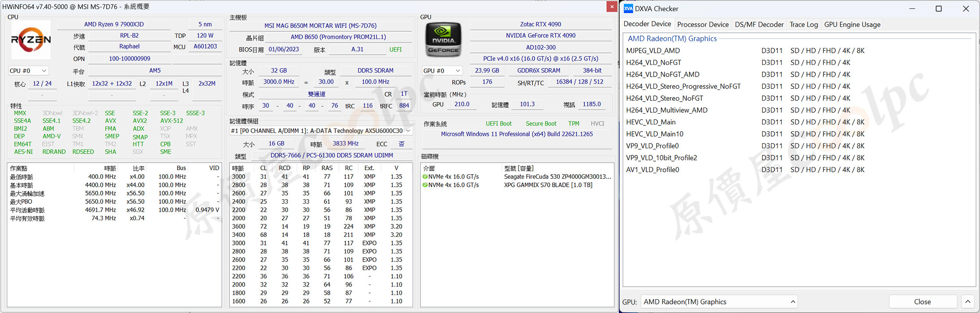
Task: Close the DXVA Checker window with X
Action: click(x=966, y=9)
